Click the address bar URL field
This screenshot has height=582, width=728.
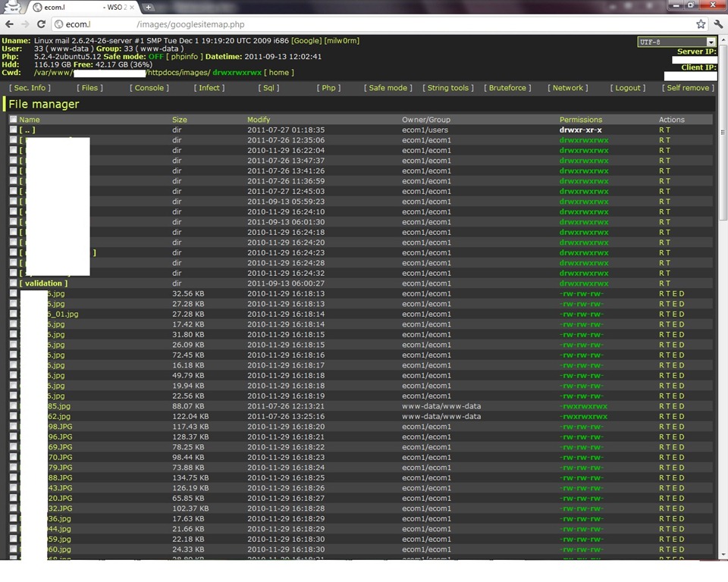click(x=372, y=24)
